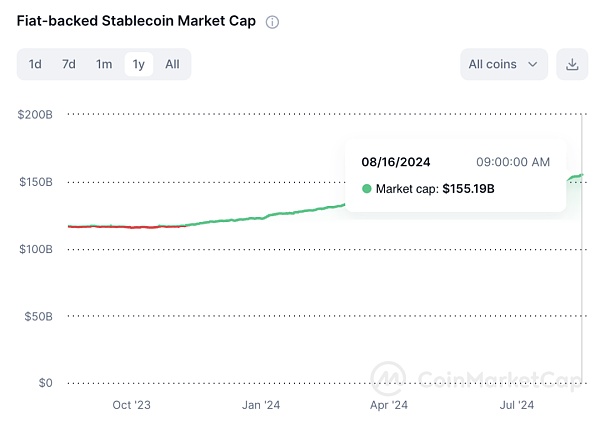Viewport: 600px width, 433px height.
Task: Click the $155.19B market cap value
Action: [469, 188]
